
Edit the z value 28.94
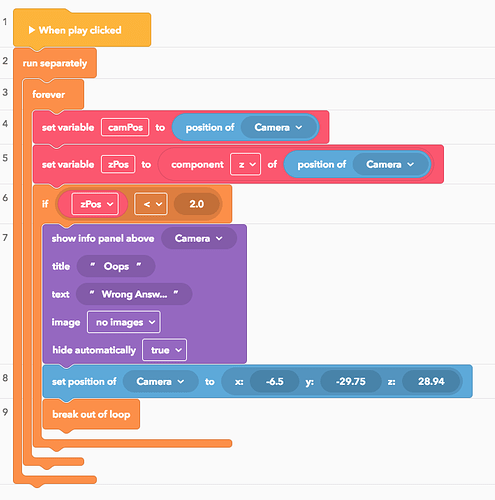point(431,381)
